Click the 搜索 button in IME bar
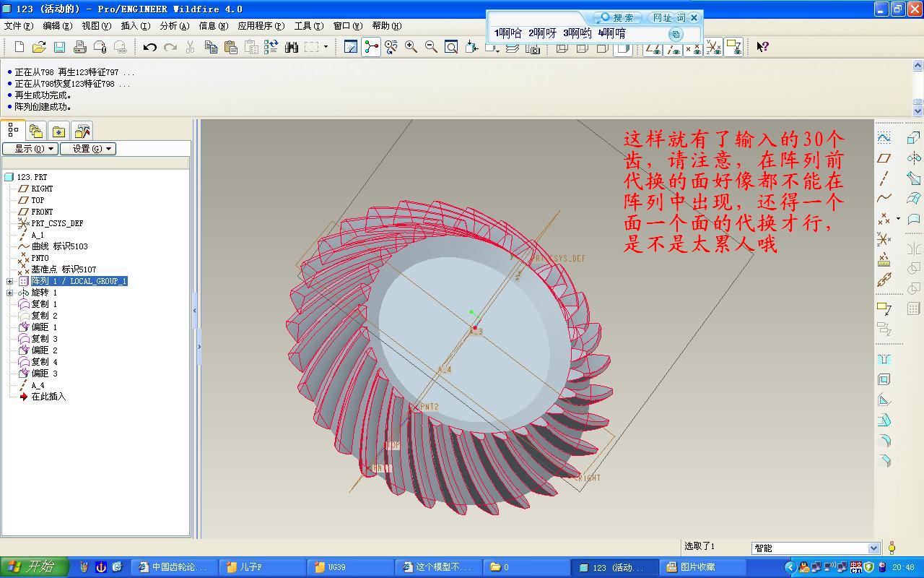The width and height of the screenshot is (924, 578). click(616, 17)
